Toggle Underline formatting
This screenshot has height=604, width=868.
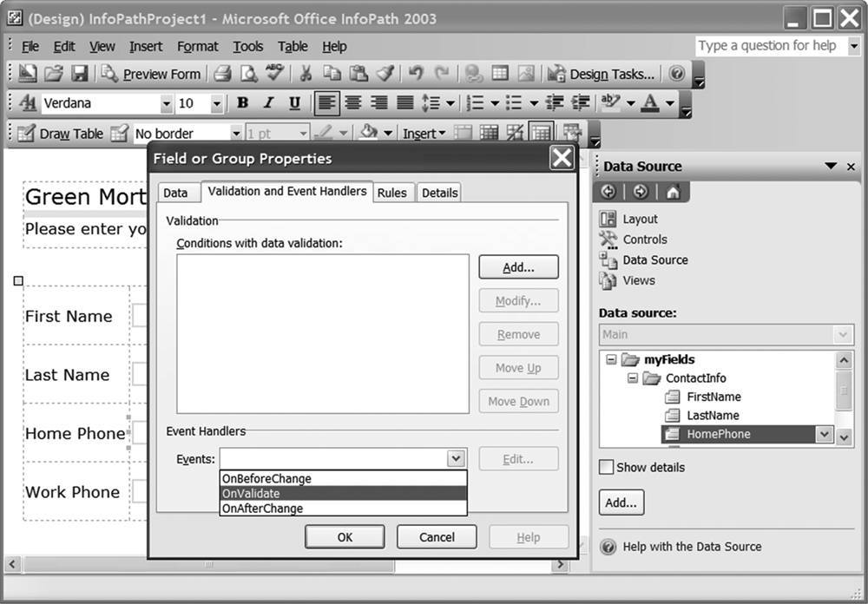pyautogui.click(x=294, y=103)
